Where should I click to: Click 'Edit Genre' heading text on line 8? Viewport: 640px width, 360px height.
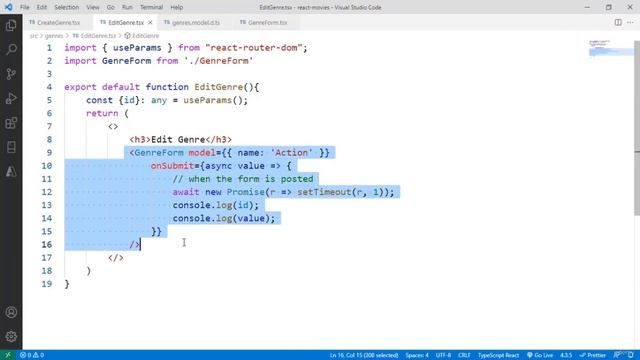pos(178,140)
